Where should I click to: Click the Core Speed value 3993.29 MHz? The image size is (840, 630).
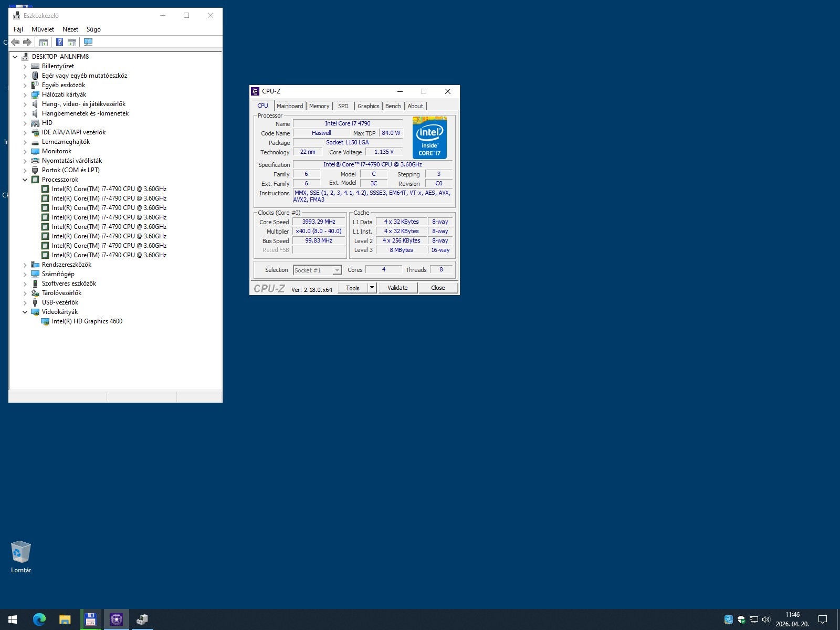pyautogui.click(x=319, y=222)
